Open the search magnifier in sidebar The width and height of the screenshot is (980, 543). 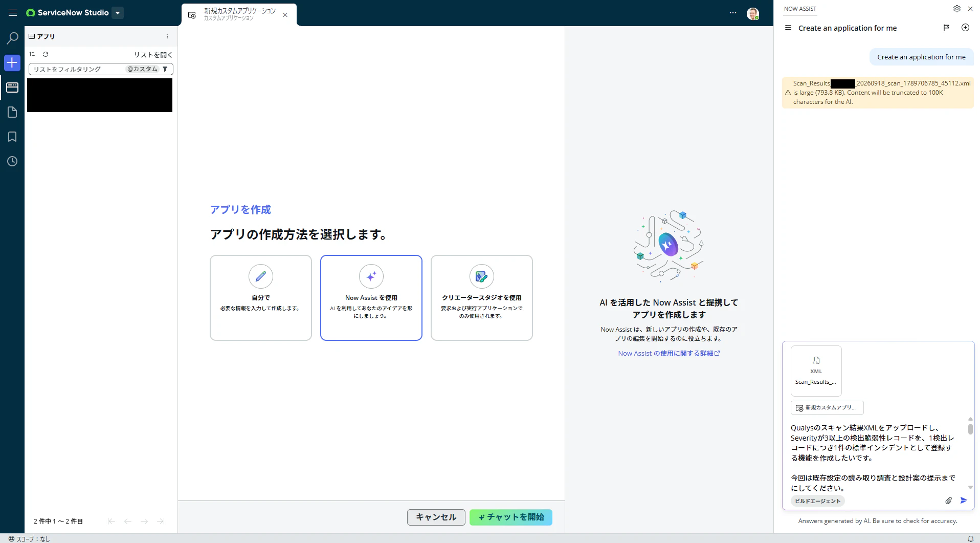tap(12, 38)
